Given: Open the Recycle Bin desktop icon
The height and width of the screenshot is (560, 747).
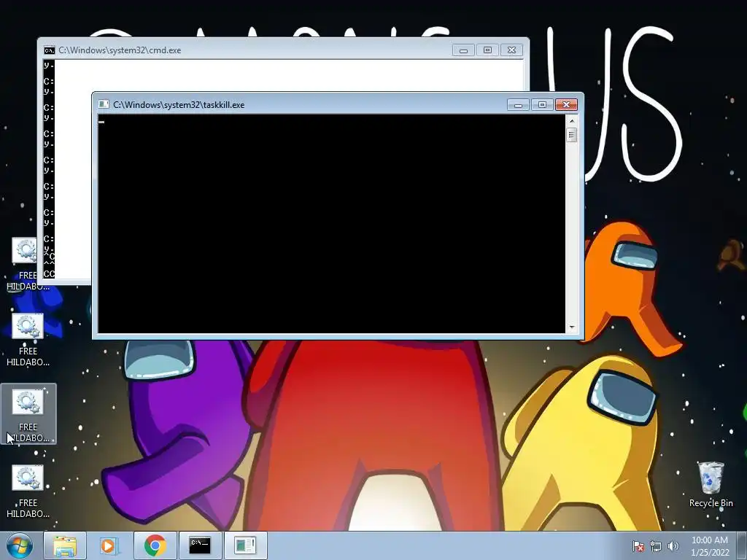Looking at the screenshot, I should pos(711,484).
